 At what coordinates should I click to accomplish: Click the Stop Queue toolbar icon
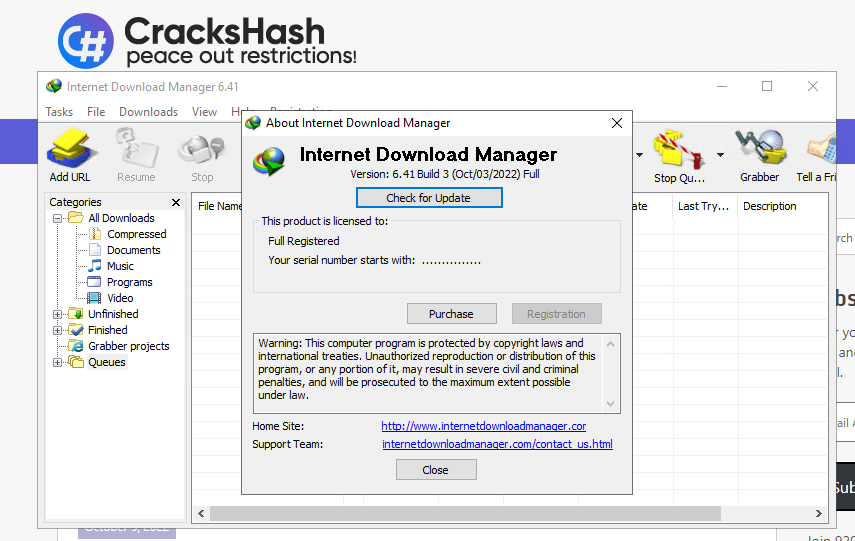point(678,148)
